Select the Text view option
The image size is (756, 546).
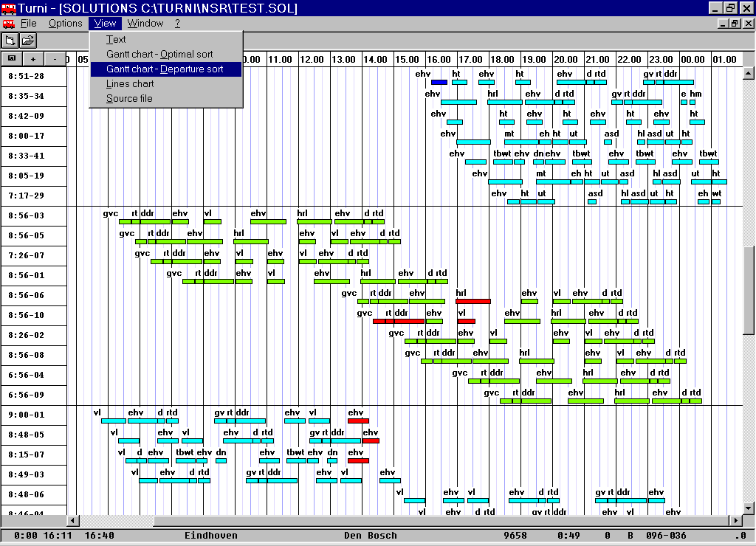tap(116, 39)
